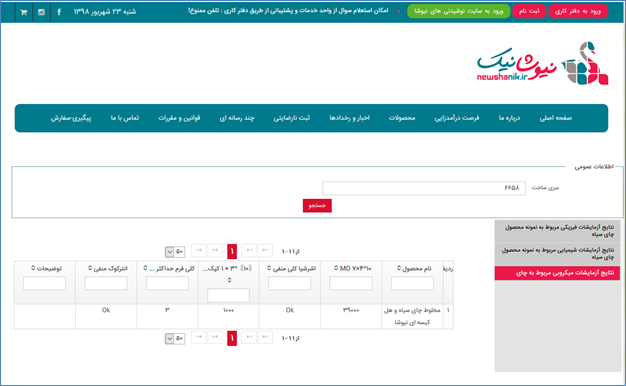Open the shopping cart icon
626x386 pixels.
(24, 12)
